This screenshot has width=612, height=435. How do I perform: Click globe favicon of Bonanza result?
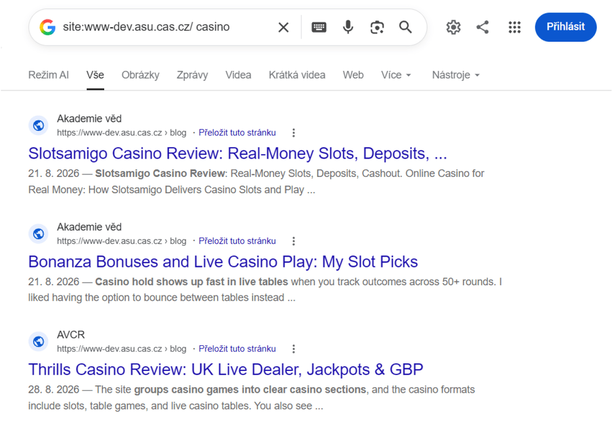38,234
